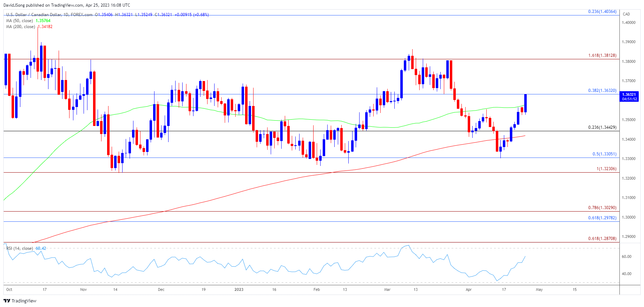Click the open value O1.35406

(x=104, y=15)
